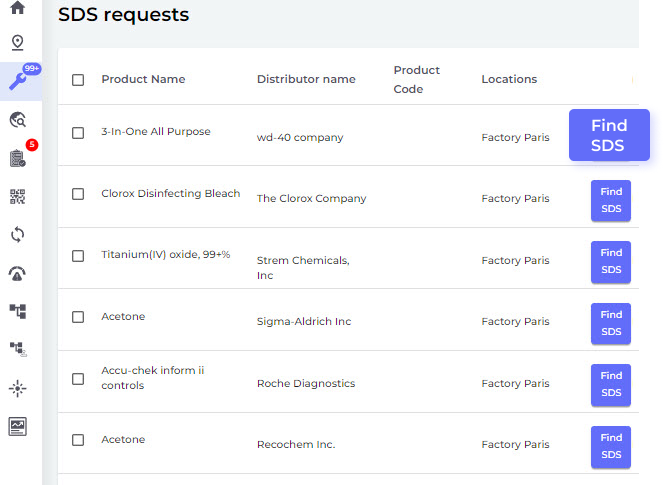Select the Clorox Disinfecting Bleach row checkbox
The image size is (664, 485).
78,195
